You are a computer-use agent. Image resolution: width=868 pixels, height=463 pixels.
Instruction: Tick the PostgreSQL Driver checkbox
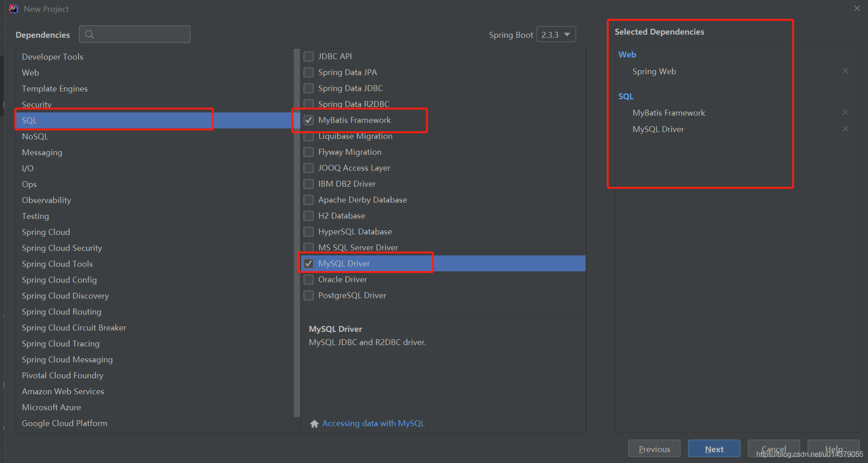309,295
